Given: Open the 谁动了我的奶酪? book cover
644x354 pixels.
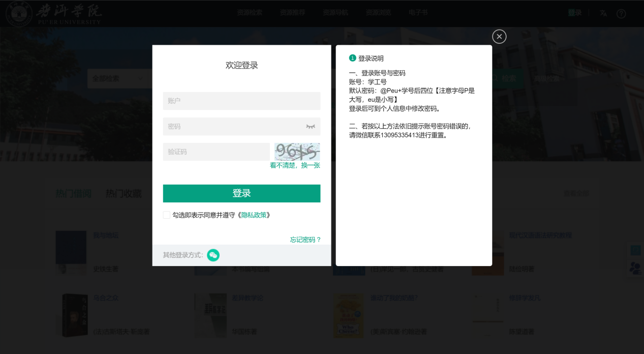Looking at the screenshot, I should 349,315.
